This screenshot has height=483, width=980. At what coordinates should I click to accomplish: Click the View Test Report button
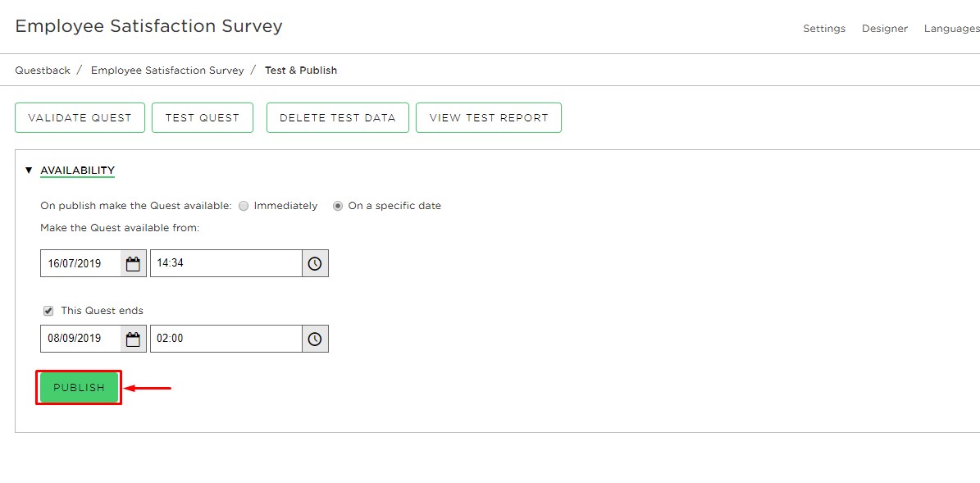489,117
